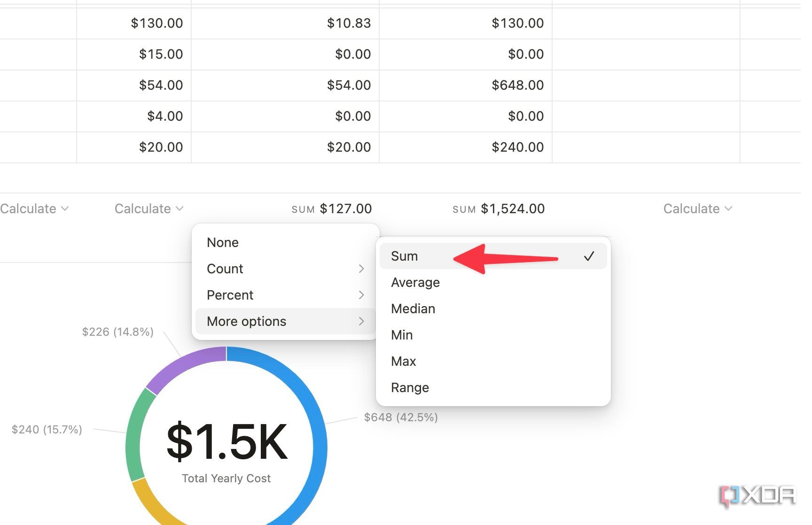The image size is (812, 525).
Task: Choose the Min calculation option
Action: coord(401,335)
